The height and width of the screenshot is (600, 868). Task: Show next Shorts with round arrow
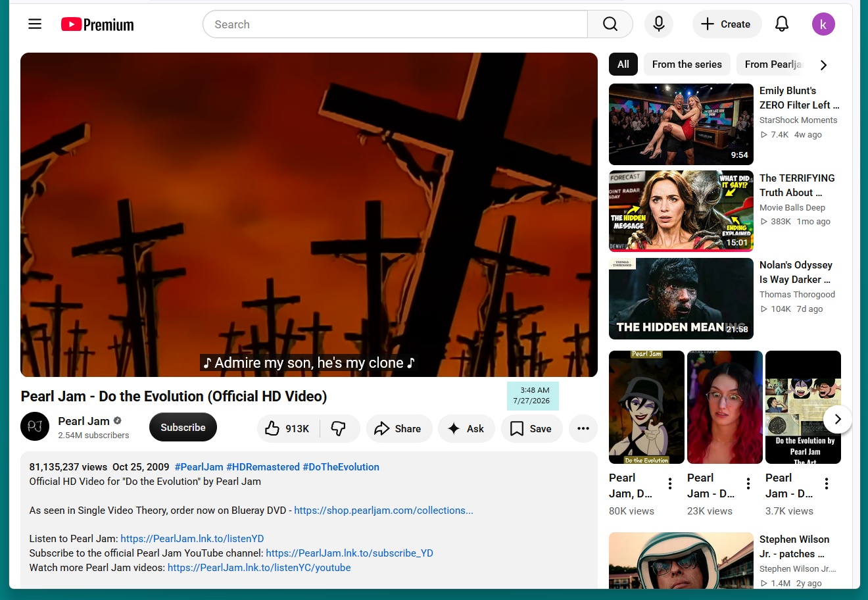click(837, 419)
